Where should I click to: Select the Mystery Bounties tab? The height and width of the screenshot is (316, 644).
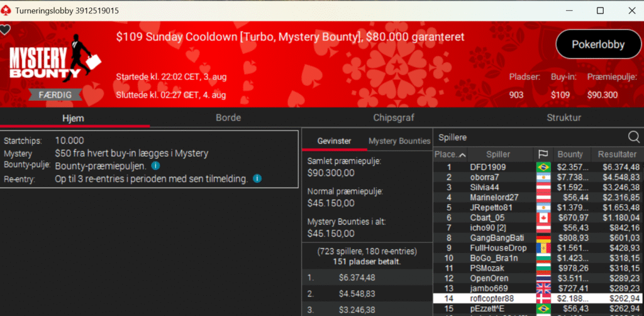[399, 141]
